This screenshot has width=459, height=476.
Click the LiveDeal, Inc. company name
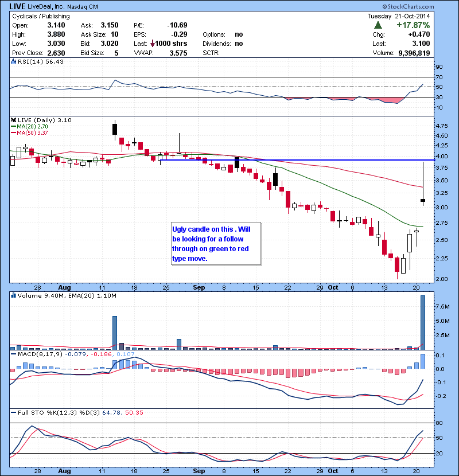46,6
